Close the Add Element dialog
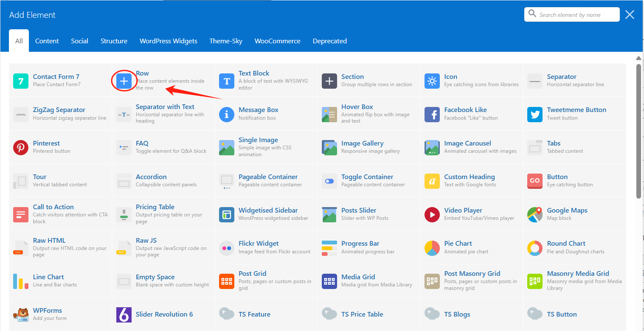The width and height of the screenshot is (644, 331). pos(630,15)
